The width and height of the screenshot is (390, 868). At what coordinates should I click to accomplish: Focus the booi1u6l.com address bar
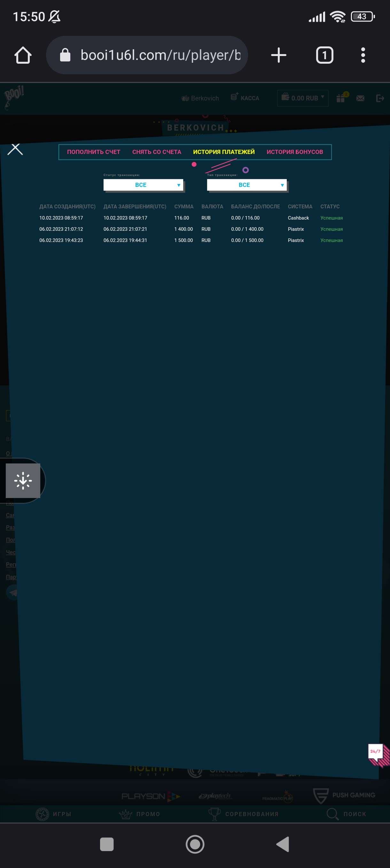pos(147,55)
